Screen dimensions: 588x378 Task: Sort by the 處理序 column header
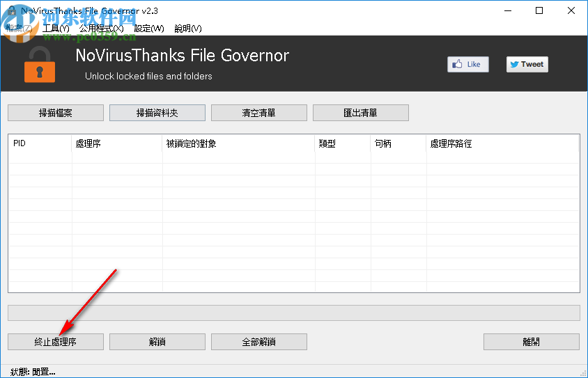click(116, 143)
